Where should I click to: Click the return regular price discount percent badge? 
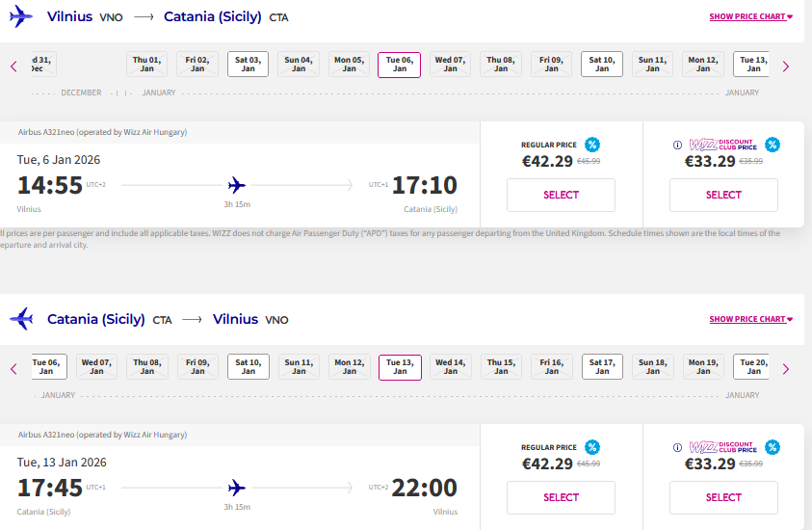coord(592,447)
